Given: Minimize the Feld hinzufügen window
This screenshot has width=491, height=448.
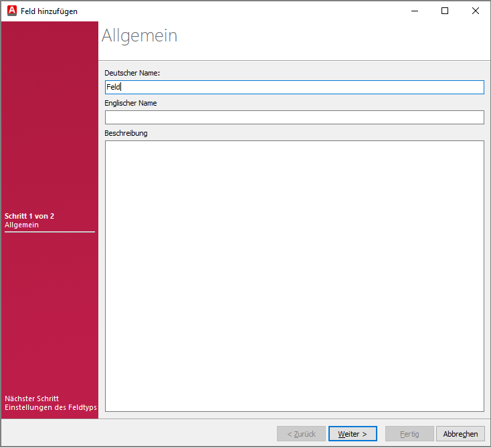Looking at the screenshot, I should 414,11.
